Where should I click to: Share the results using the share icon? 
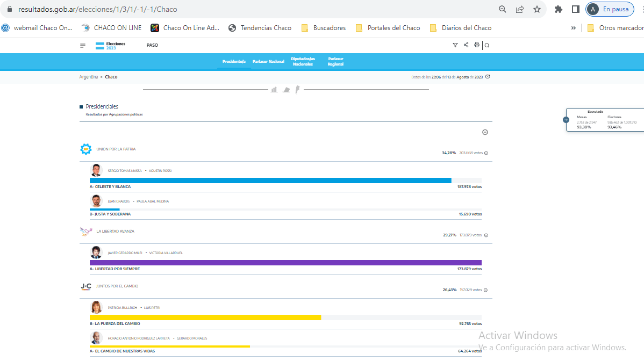point(466,45)
